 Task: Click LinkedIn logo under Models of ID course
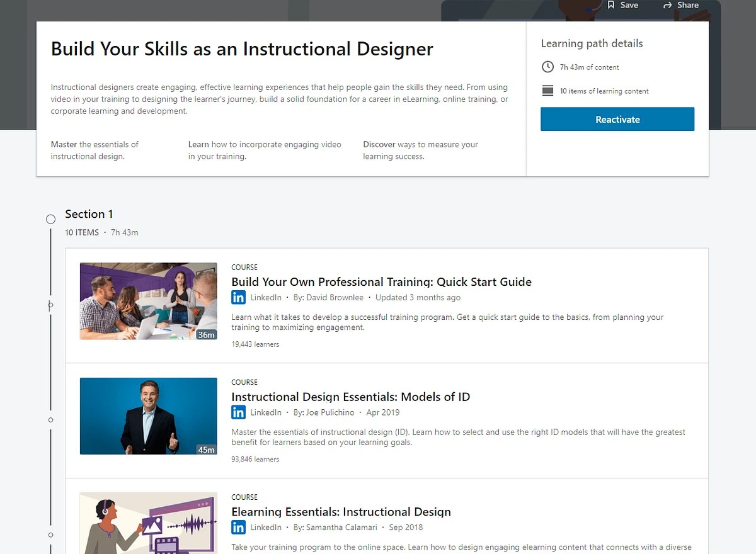[238, 412]
